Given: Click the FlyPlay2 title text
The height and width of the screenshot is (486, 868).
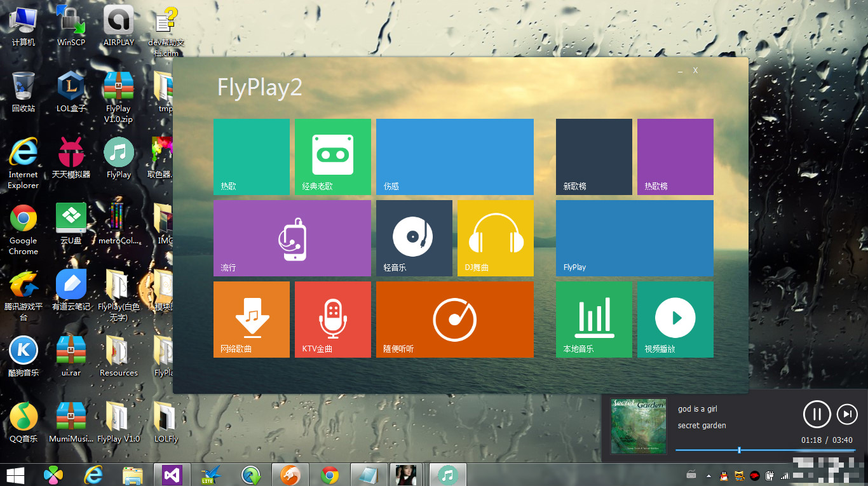Looking at the screenshot, I should pyautogui.click(x=259, y=87).
